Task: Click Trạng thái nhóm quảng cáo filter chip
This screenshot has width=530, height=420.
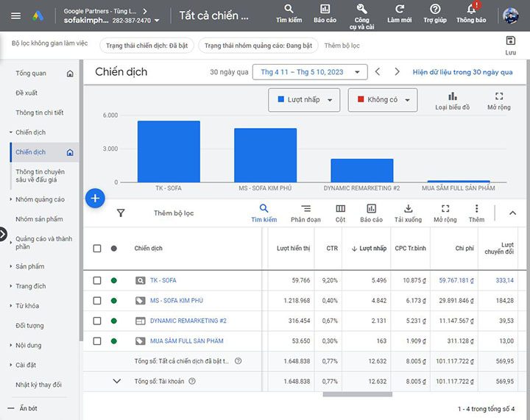Action: coord(258,46)
